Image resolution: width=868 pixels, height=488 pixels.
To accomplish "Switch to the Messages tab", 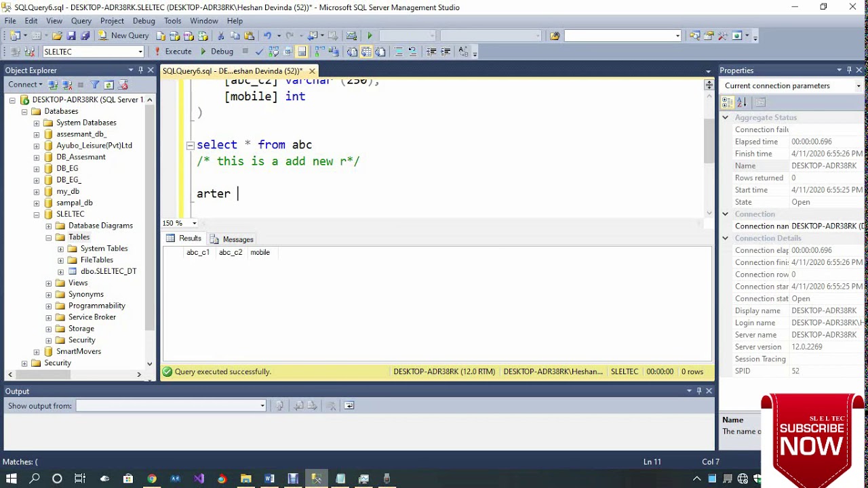I will (231, 239).
